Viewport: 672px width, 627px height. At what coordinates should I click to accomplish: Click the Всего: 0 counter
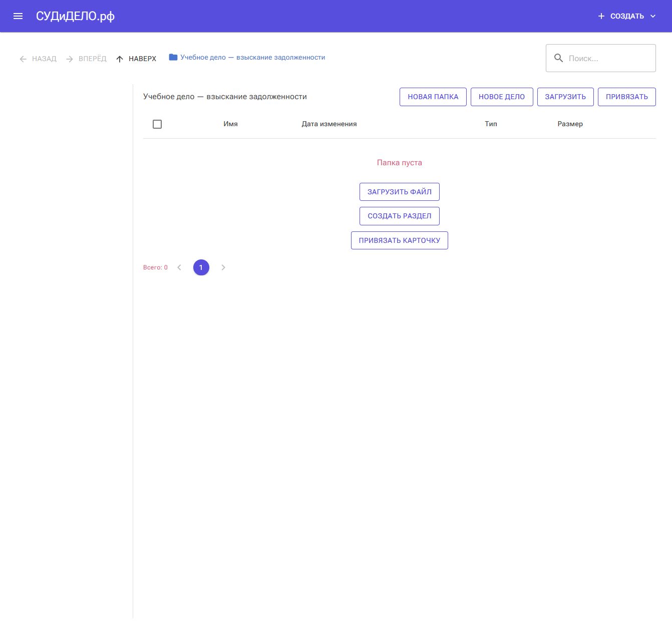[x=155, y=267]
